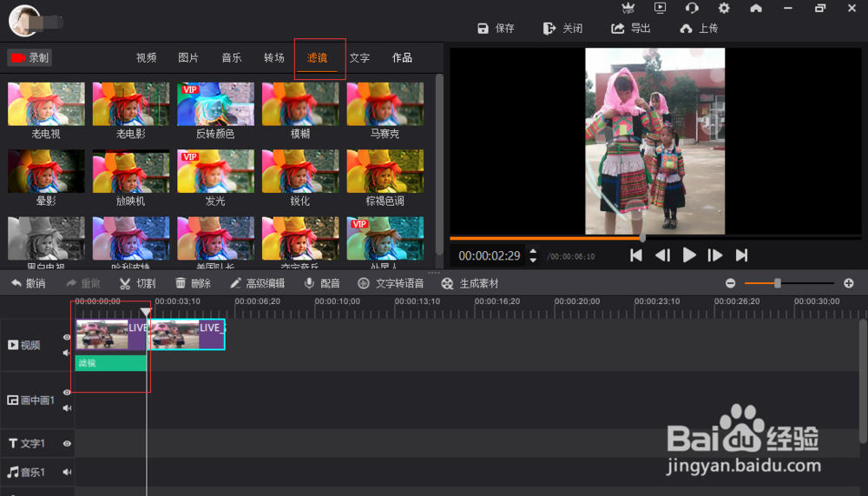The image size is (868, 496).
Task: Switch to the 文字 tab
Action: (359, 57)
